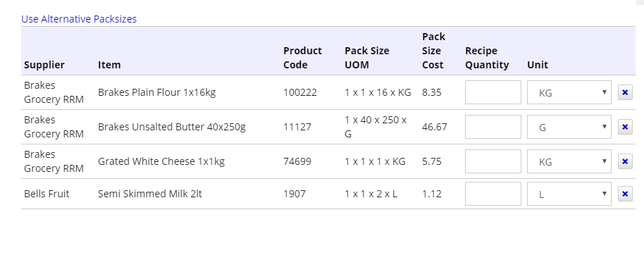644x260 pixels.
Task: Focus the recipe quantity field for Unsalted Butter
Action: [493, 127]
